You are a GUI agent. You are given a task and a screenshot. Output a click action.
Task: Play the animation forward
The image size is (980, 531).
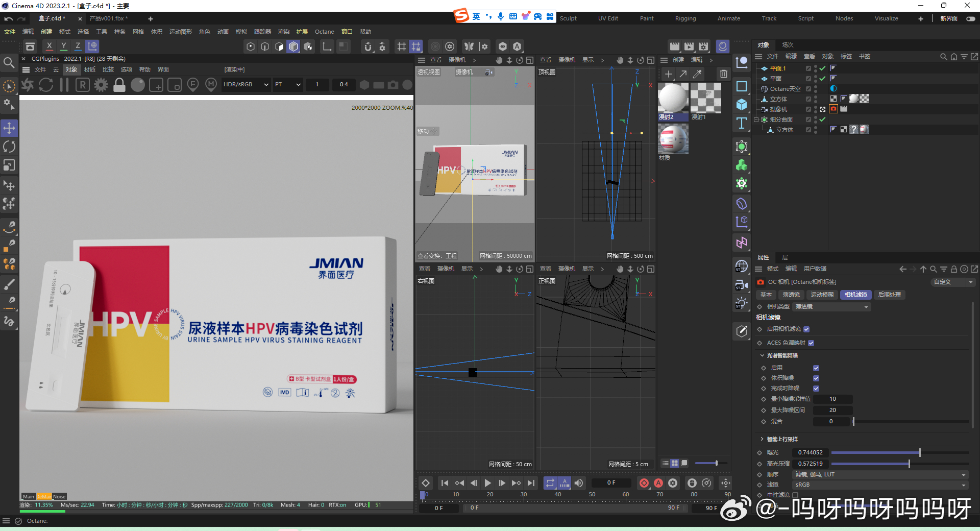click(487, 483)
